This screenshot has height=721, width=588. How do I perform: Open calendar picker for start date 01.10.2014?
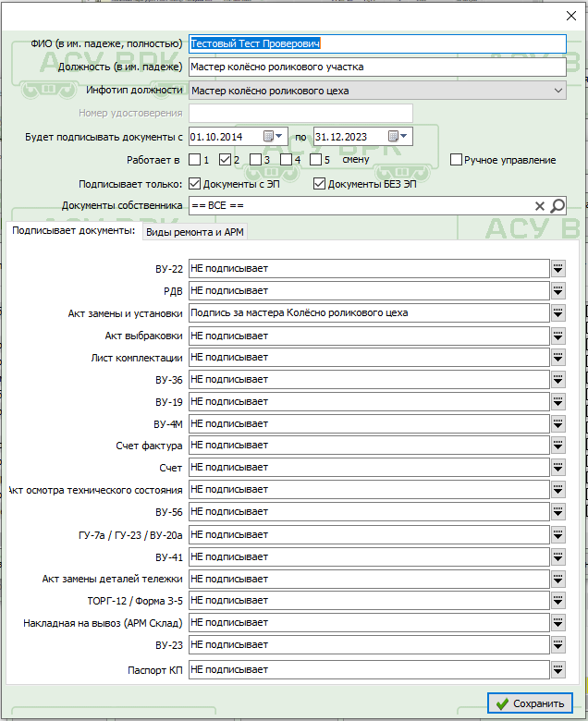(273, 136)
